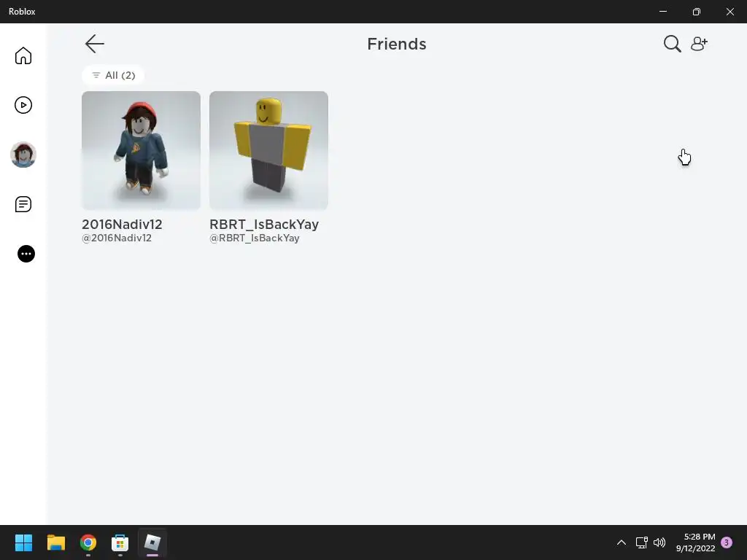Restore down the Roblox window

coord(697,12)
